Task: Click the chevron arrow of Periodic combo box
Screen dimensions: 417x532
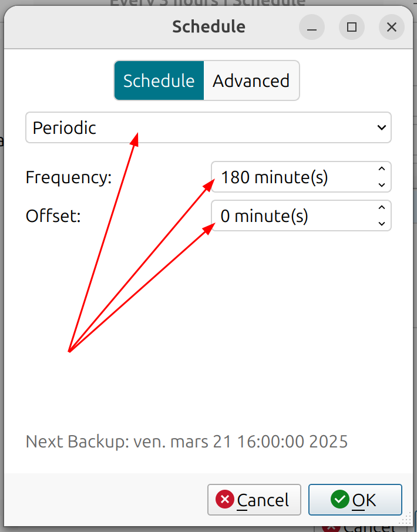Action: coord(381,127)
